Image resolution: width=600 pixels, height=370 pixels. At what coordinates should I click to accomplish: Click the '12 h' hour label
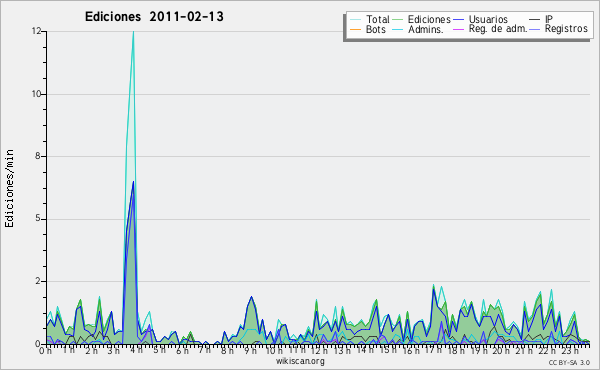click(319, 351)
